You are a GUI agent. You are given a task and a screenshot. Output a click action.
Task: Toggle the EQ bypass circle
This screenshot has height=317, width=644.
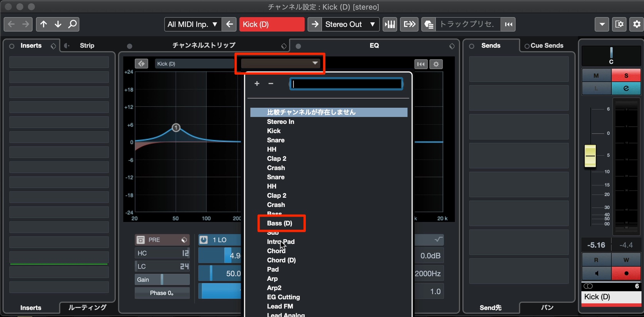(x=298, y=46)
